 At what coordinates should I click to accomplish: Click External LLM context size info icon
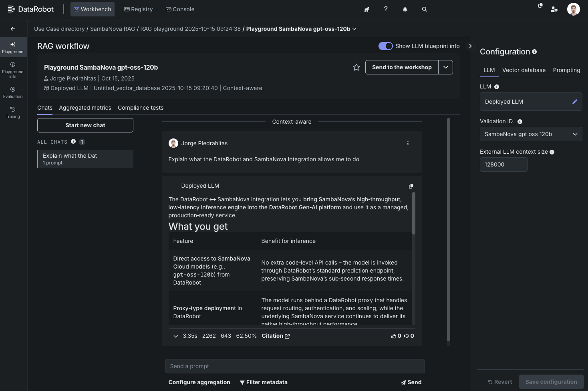(x=552, y=152)
